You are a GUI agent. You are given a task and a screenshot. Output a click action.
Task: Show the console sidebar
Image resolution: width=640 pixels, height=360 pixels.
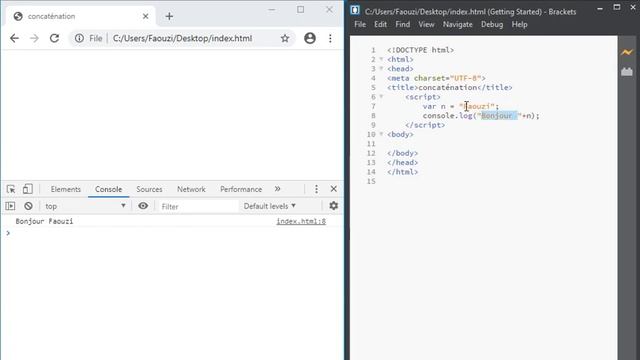pyautogui.click(x=10, y=206)
